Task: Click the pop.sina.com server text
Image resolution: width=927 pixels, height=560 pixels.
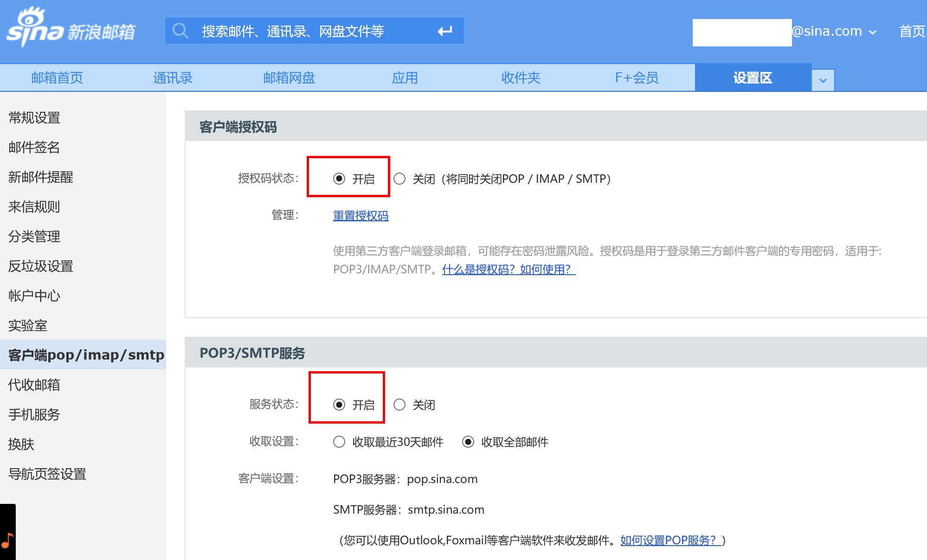Action: coord(442,479)
